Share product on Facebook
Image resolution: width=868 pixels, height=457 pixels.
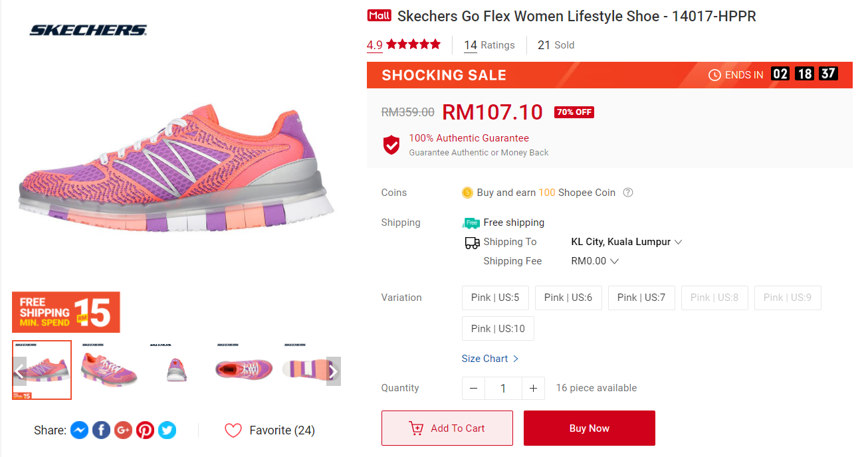pyautogui.click(x=101, y=430)
